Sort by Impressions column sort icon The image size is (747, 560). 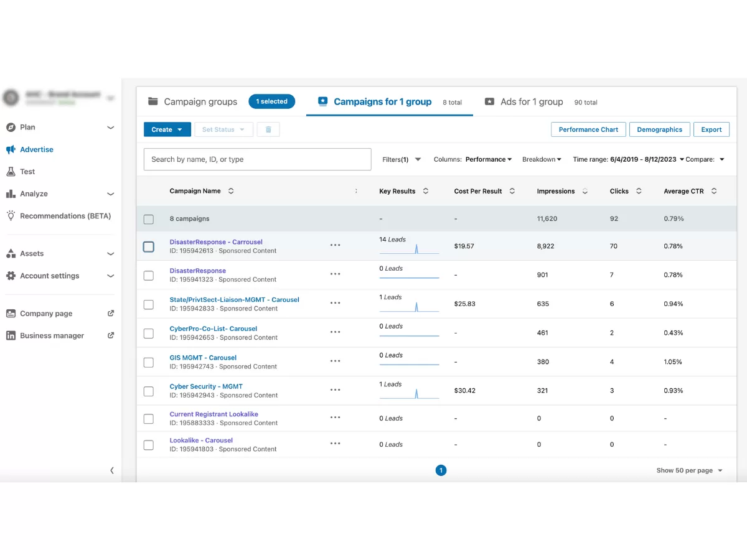[585, 191]
